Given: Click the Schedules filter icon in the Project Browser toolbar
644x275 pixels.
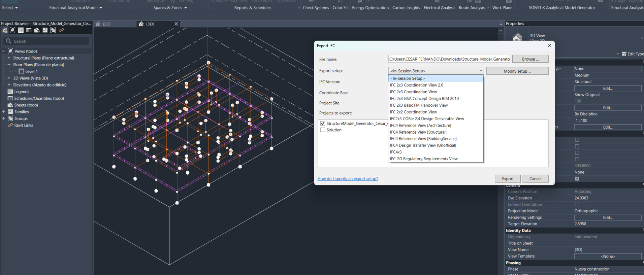Looking at the screenshot, I should [29, 30].
